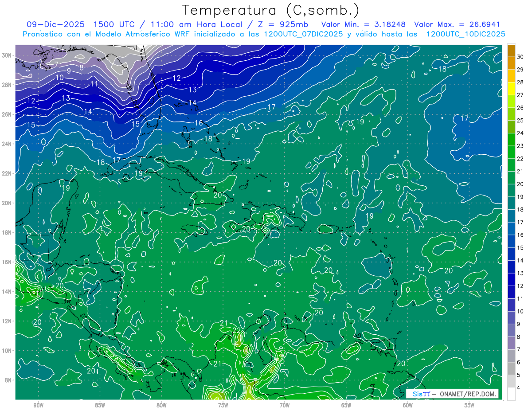Click the color bar label 24
The height and width of the screenshot is (411, 532).
(520, 133)
